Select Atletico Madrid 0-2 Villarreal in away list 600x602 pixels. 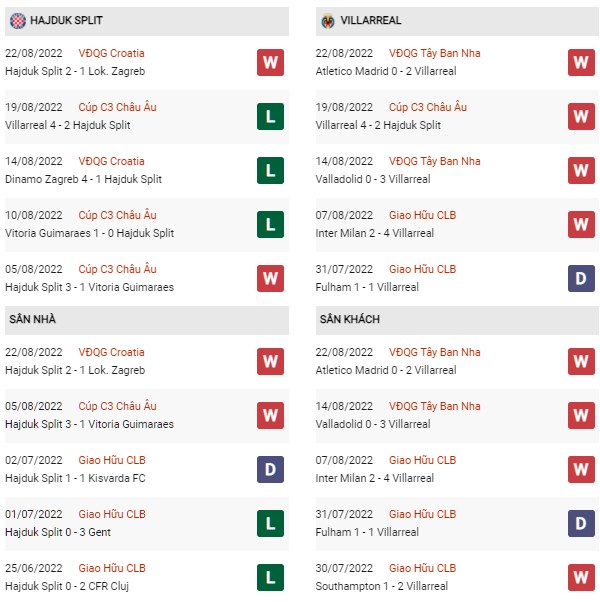[x=386, y=370]
